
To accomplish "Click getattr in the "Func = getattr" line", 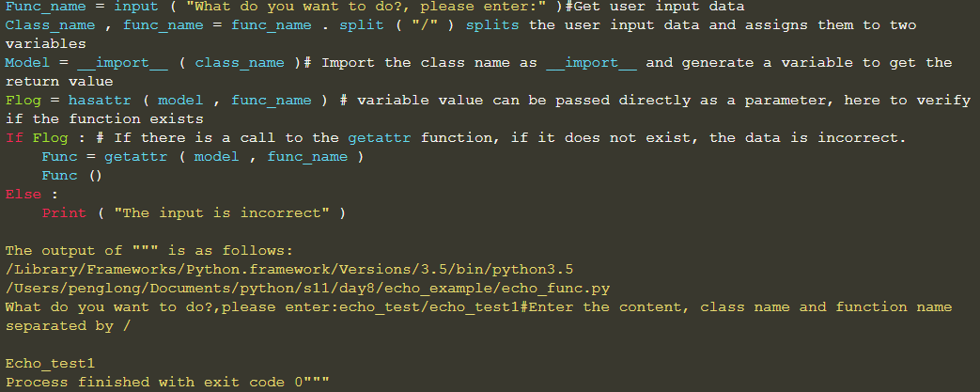I will [135, 157].
